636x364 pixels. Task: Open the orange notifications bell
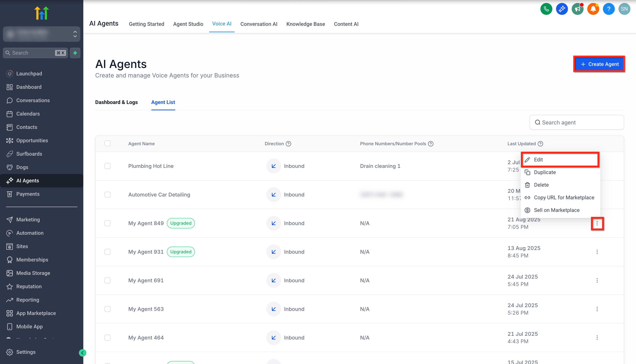[593, 9]
